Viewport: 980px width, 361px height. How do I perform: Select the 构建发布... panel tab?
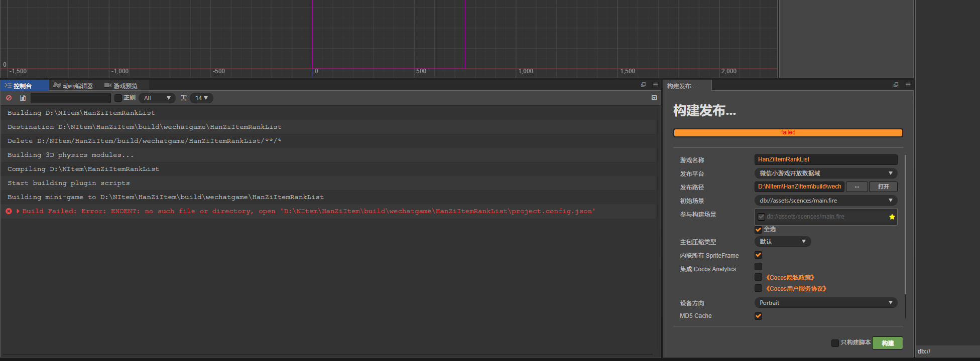point(686,86)
